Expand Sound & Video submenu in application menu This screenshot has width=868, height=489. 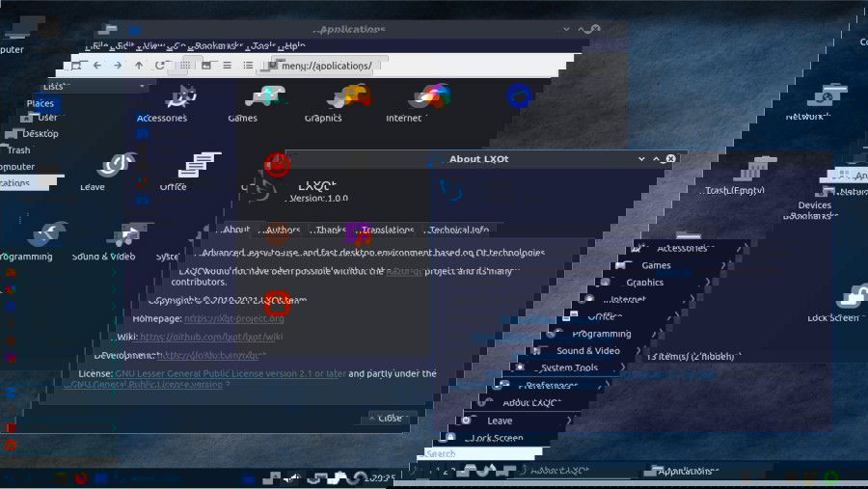[x=588, y=350]
